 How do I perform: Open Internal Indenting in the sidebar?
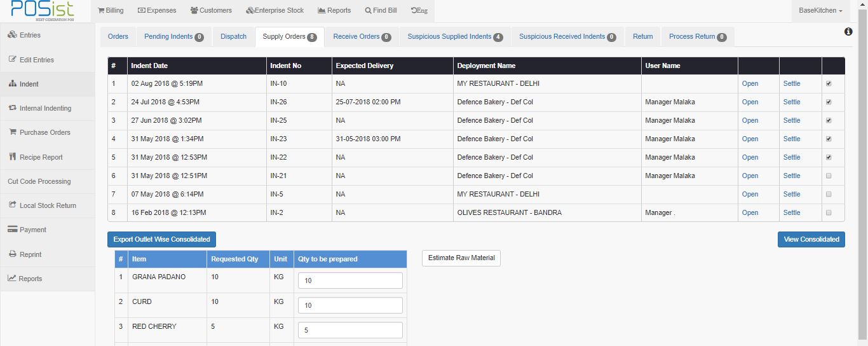[47, 108]
